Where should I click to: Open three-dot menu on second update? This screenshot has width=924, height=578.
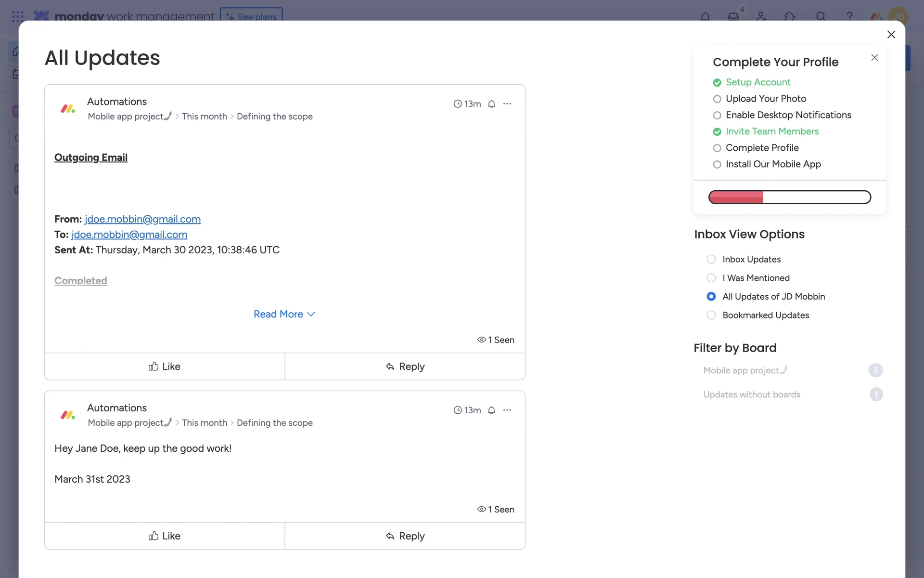coord(507,410)
